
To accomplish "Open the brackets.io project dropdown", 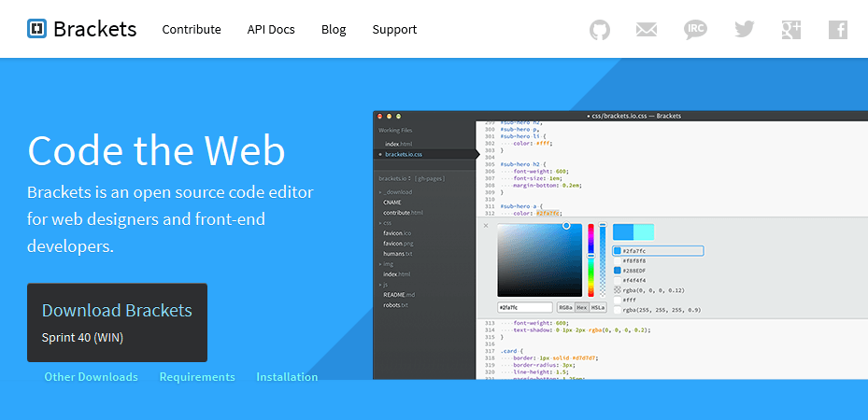I will point(392,178).
